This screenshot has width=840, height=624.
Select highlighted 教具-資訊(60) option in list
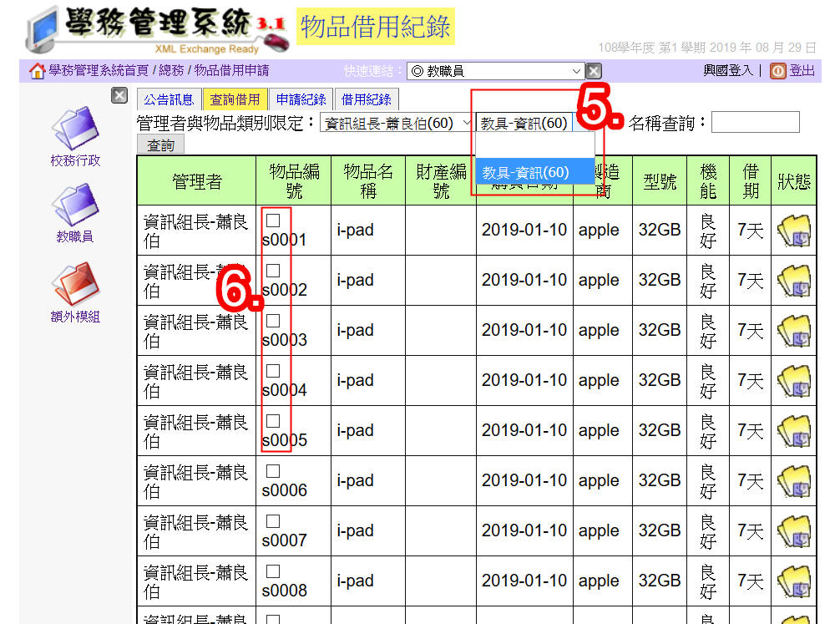(534, 172)
